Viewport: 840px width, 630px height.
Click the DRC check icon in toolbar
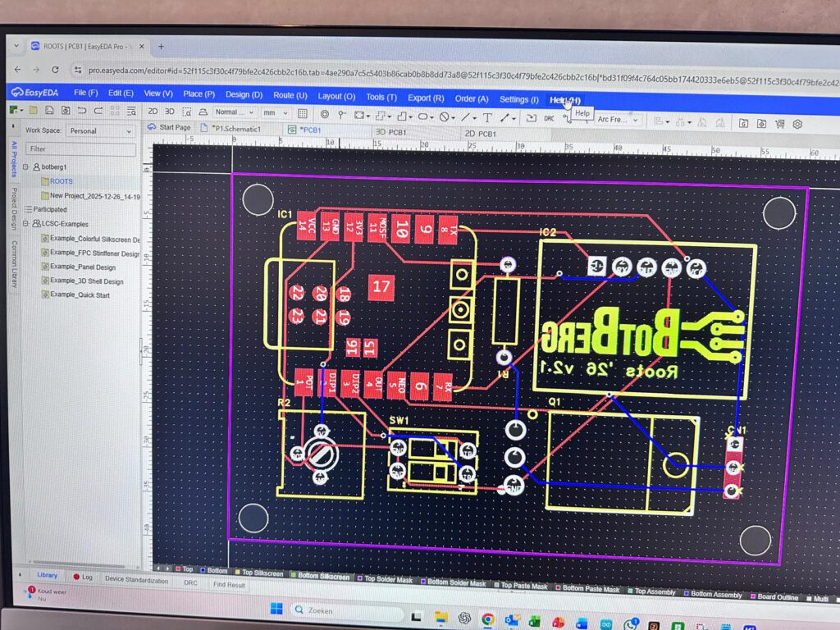point(549,119)
